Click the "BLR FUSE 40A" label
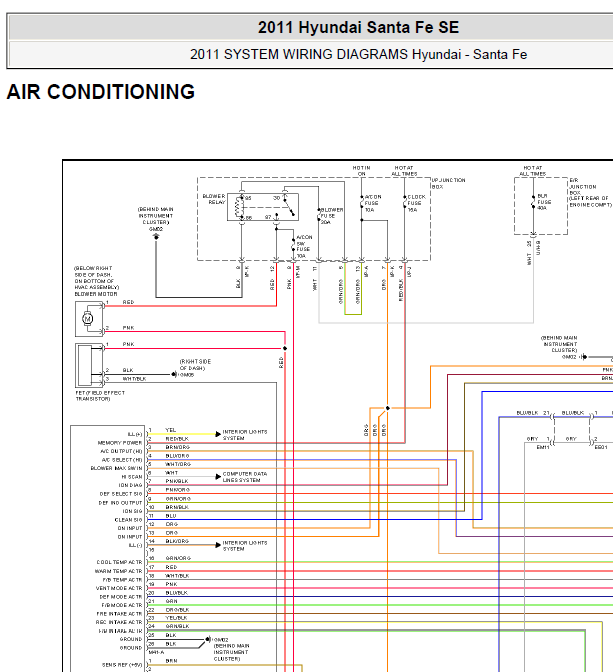The height and width of the screenshot is (672, 613). 544,202
